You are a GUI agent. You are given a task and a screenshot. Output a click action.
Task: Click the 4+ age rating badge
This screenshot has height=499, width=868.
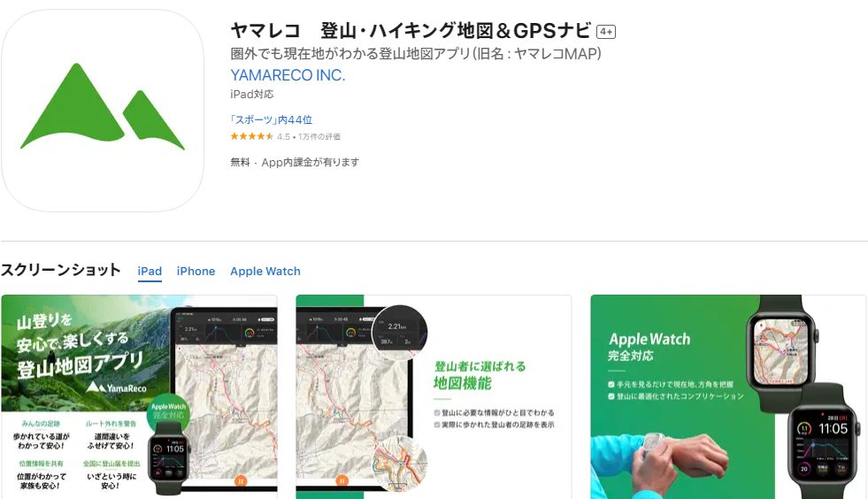pyautogui.click(x=606, y=32)
